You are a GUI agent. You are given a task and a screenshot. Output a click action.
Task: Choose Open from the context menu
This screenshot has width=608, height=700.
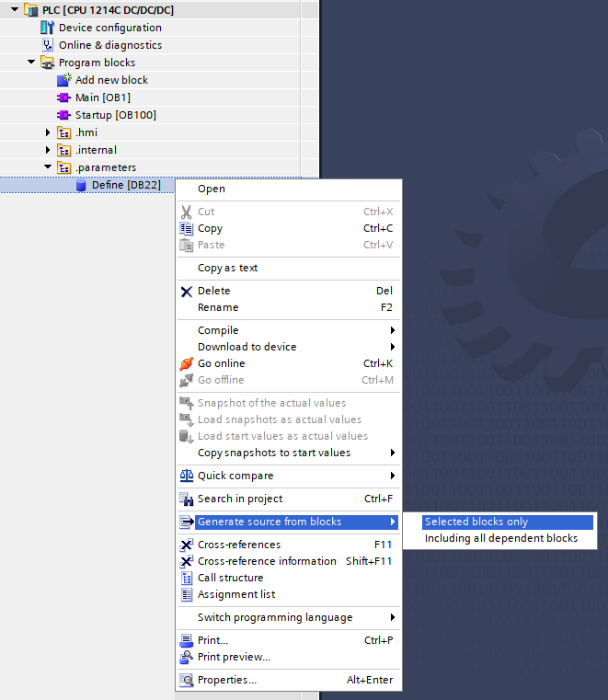[x=289, y=189]
